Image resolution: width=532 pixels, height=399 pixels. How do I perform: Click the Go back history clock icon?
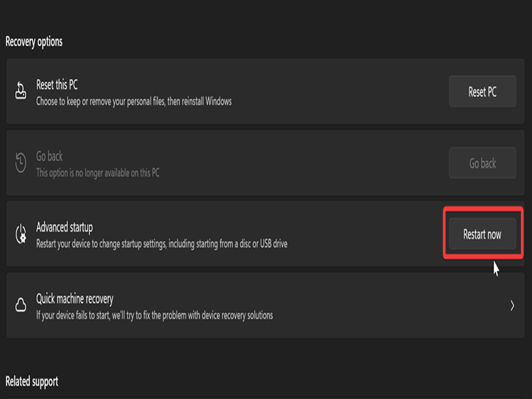tap(21, 163)
